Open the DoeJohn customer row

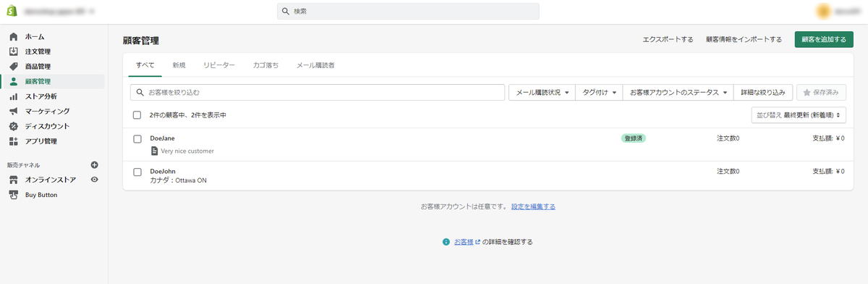(488, 175)
